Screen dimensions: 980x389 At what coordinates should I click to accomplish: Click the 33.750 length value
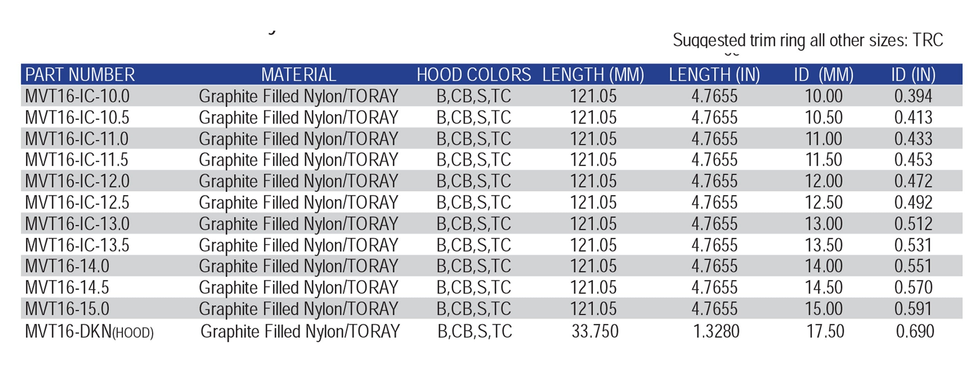click(595, 332)
